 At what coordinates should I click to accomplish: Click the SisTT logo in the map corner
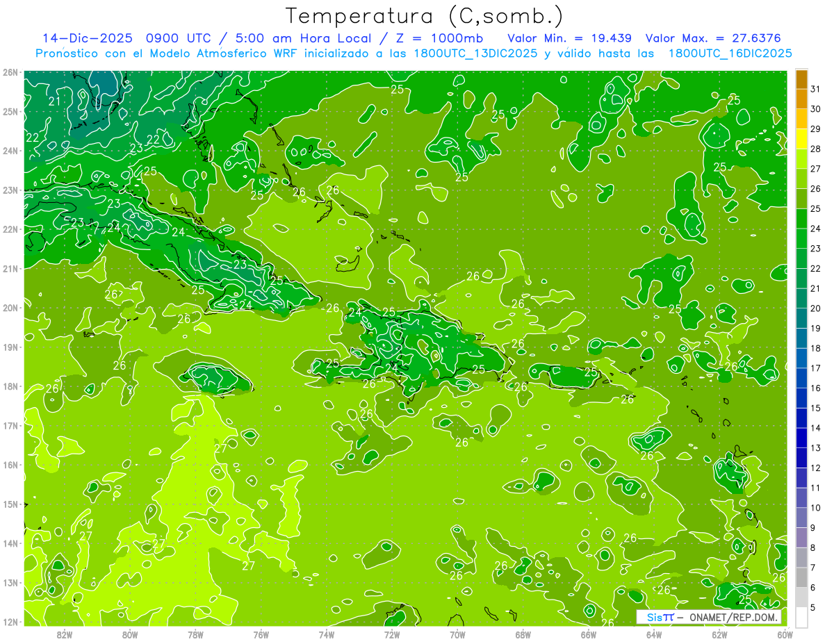660,617
